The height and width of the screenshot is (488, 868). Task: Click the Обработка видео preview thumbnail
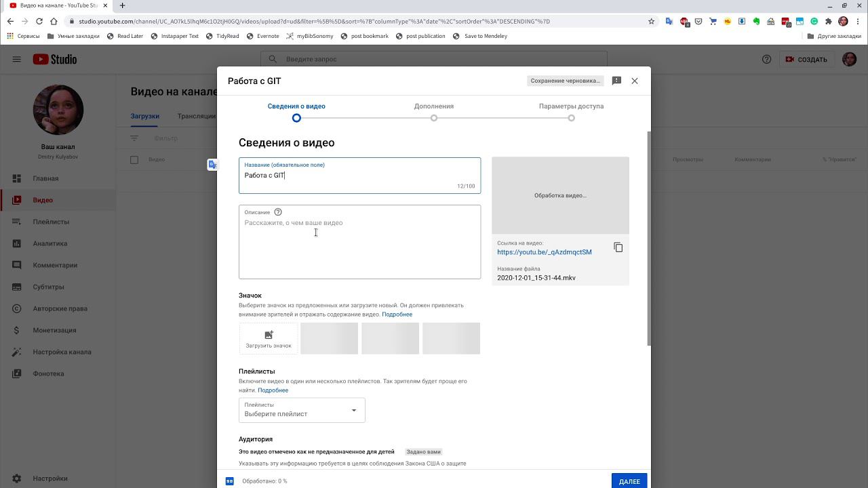click(x=560, y=195)
